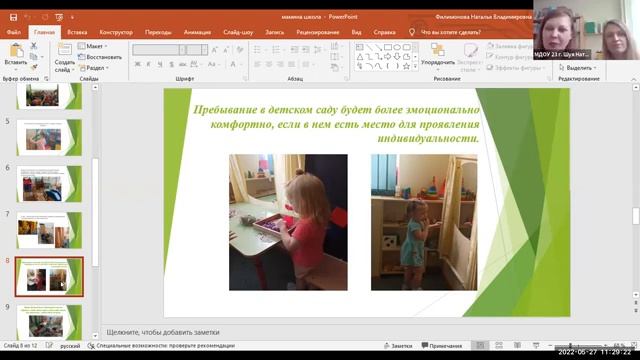
Task: Open the Макет layout dropdown
Action: pos(93,46)
